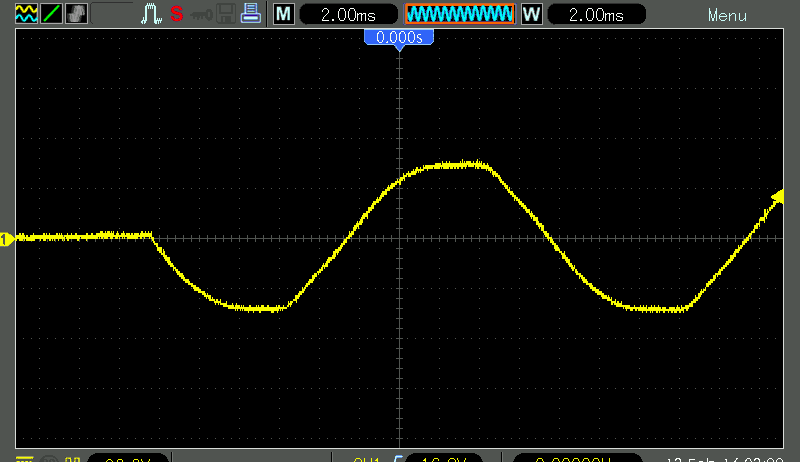800x462 pixels.
Task: Click the main timebase value 2.00ms
Action: coord(348,14)
